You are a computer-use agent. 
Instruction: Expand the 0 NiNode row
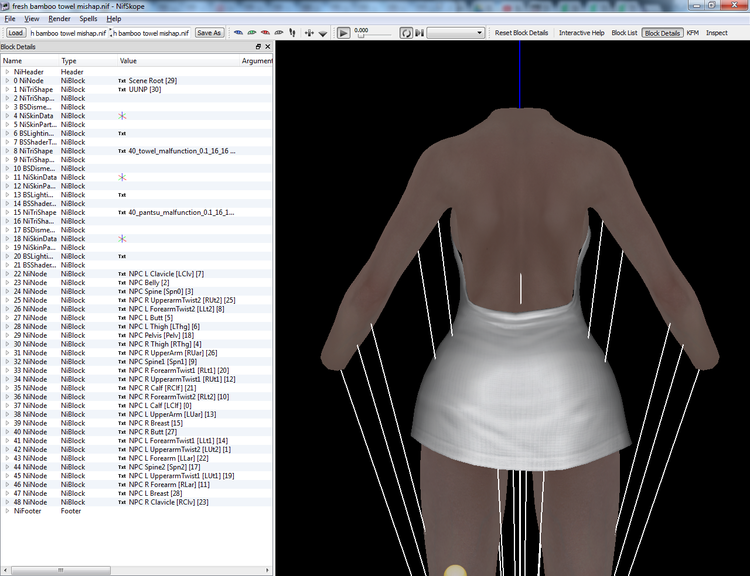[x=7, y=81]
